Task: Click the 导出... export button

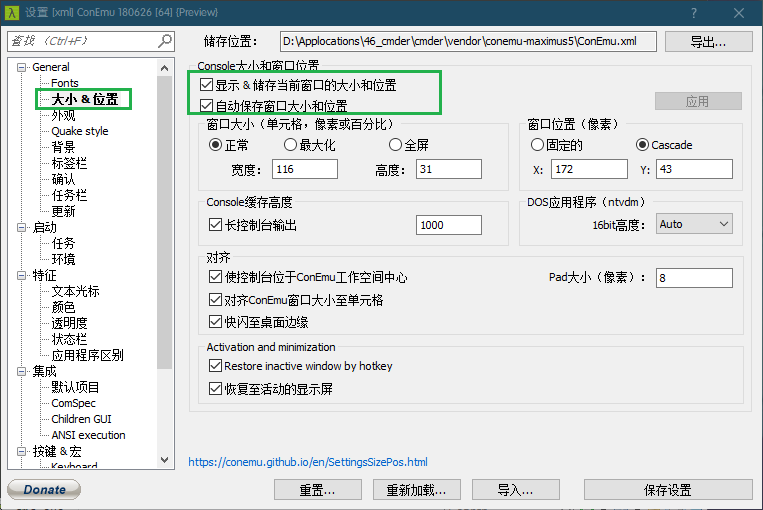Action: click(x=708, y=42)
